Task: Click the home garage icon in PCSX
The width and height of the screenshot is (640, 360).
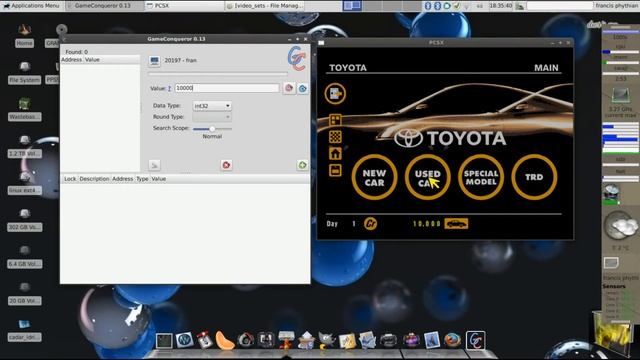Action: pyautogui.click(x=335, y=153)
